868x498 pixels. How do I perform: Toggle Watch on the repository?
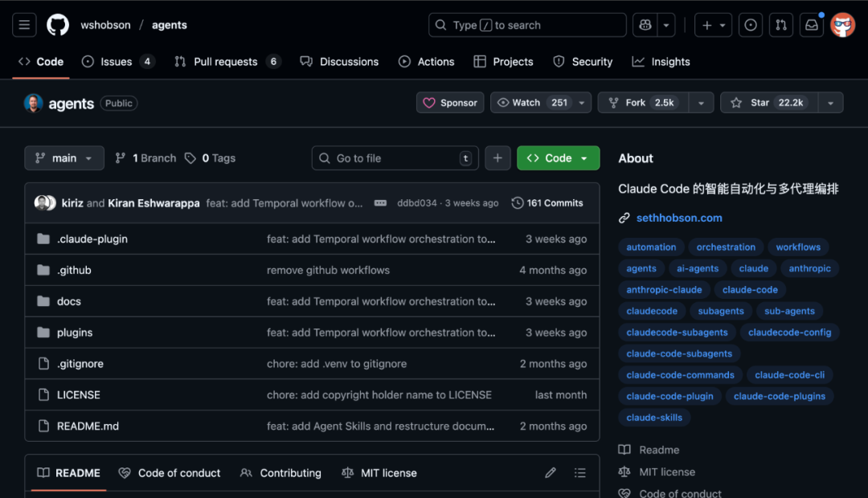pos(532,103)
